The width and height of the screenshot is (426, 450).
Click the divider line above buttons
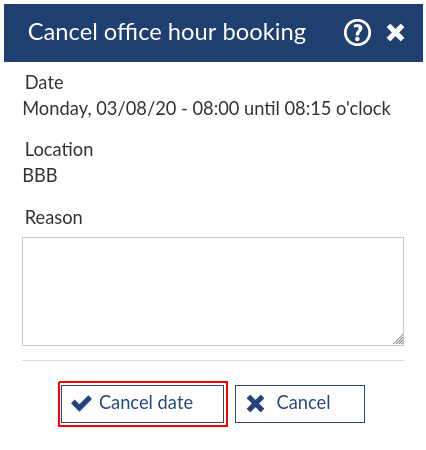tap(213, 360)
